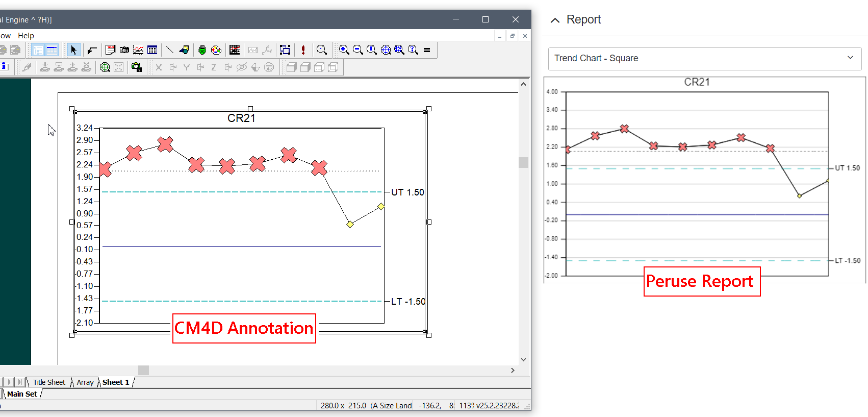Open the Trend Chart - Square dropdown
The image size is (868, 417).
(704, 58)
